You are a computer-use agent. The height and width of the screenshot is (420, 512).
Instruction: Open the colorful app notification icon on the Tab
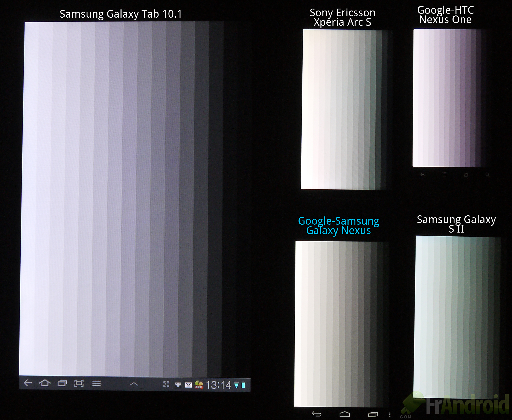click(199, 385)
